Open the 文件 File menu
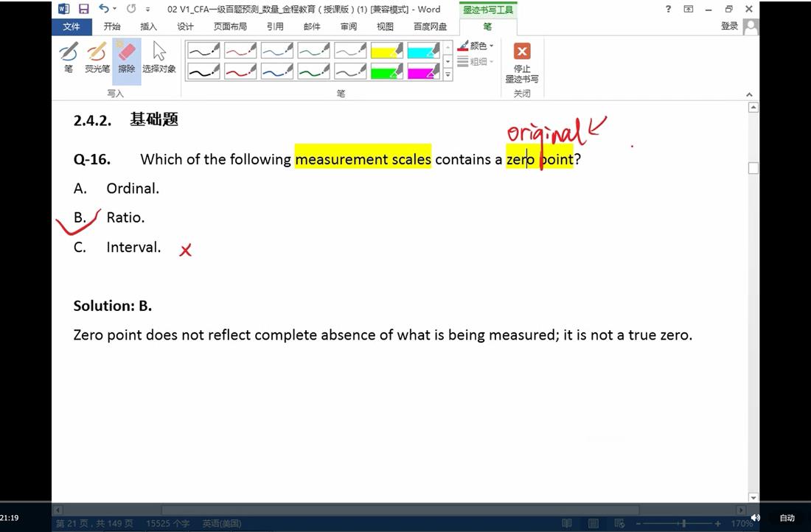The image size is (811, 532). coord(72,27)
